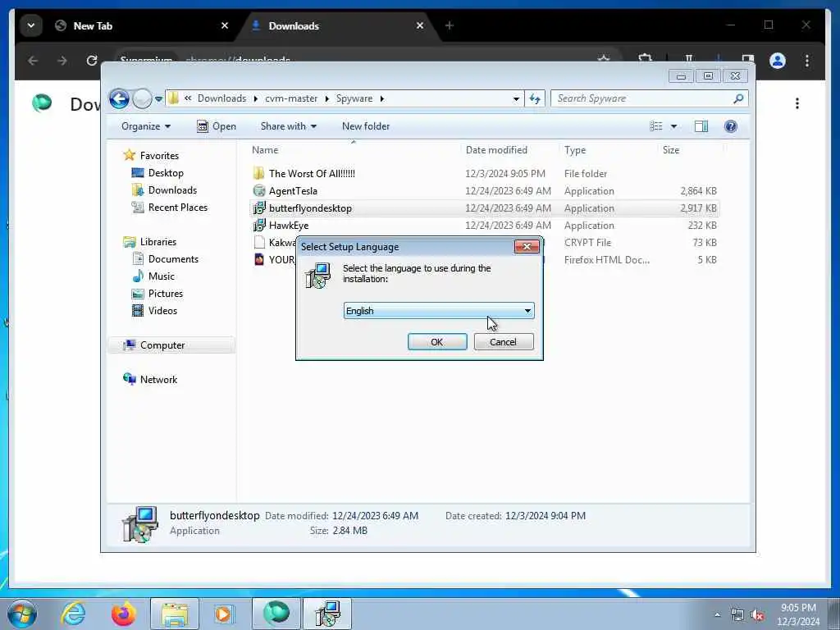Open Music library

tap(162, 276)
